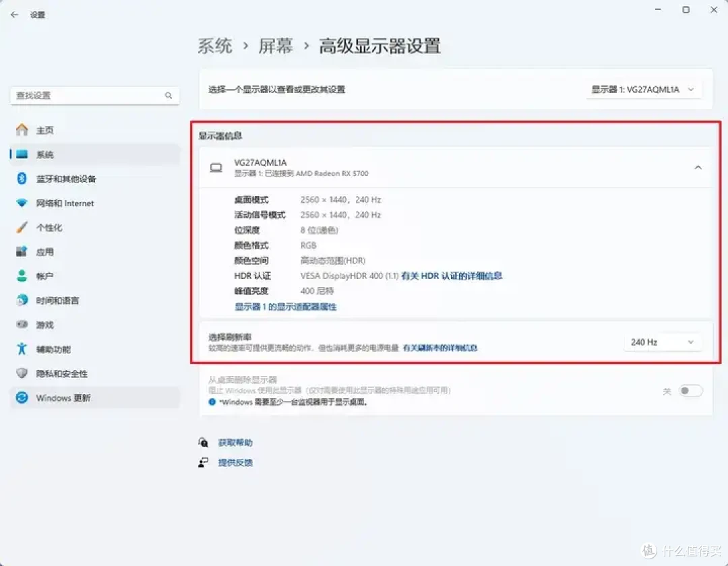This screenshot has height=566, width=728.
Task: Click the 桌面模式 resolution value
Action: [341, 200]
